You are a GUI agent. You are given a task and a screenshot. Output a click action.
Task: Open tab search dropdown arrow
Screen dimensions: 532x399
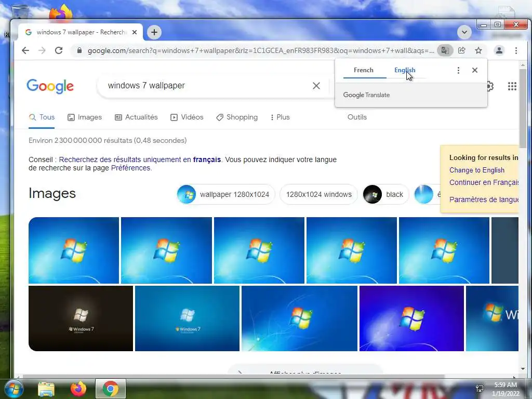pyautogui.click(x=464, y=32)
